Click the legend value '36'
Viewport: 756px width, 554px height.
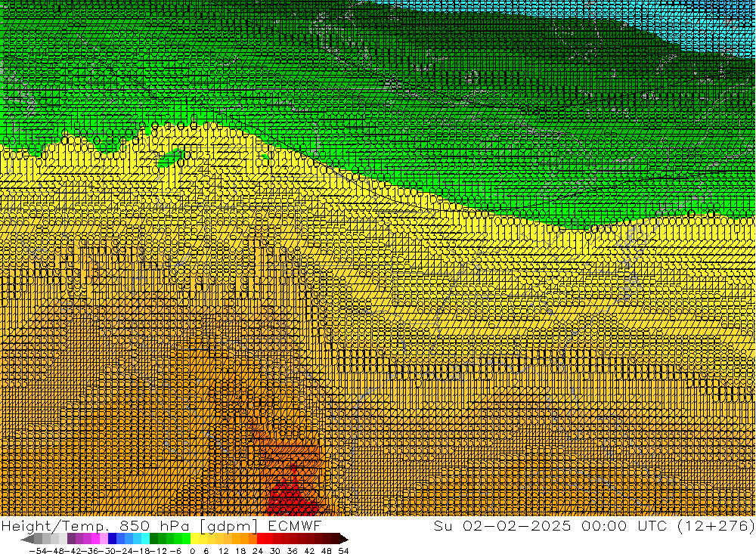coord(292,551)
